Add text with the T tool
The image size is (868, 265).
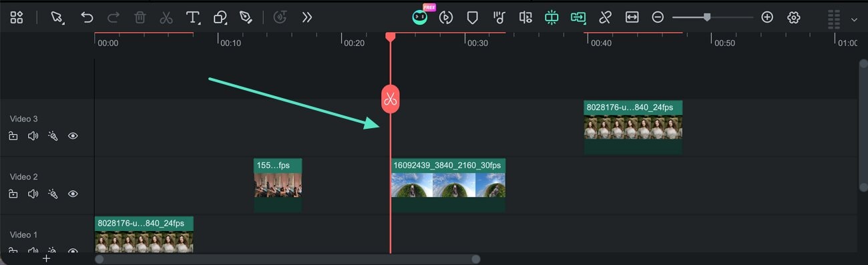pyautogui.click(x=194, y=18)
